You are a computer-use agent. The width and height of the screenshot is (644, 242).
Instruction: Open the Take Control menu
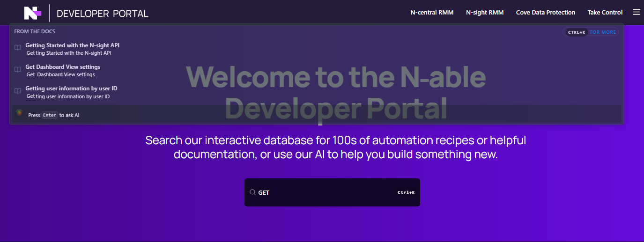605,13
